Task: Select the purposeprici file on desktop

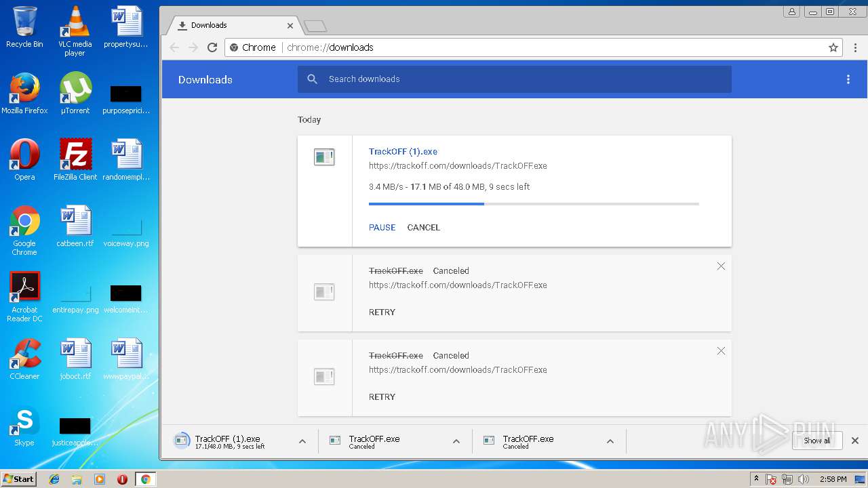Action: point(125,98)
